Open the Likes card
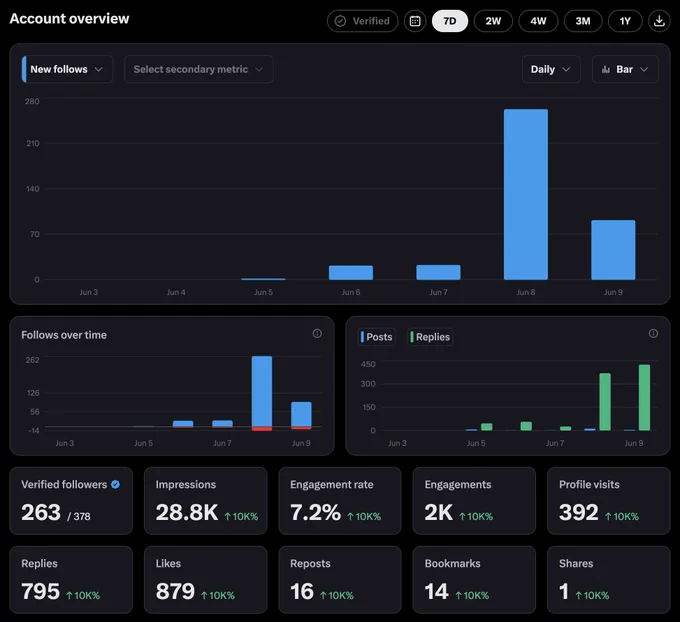Image resolution: width=680 pixels, height=622 pixels. [206, 579]
